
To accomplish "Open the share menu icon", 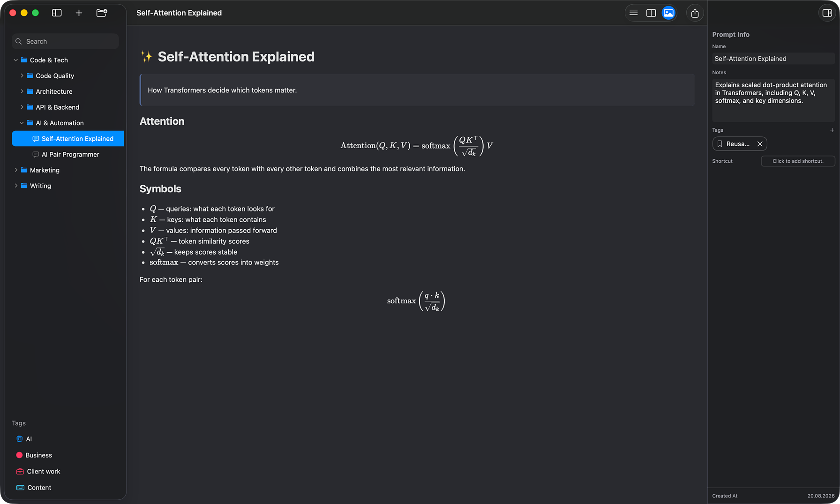I will click(695, 13).
